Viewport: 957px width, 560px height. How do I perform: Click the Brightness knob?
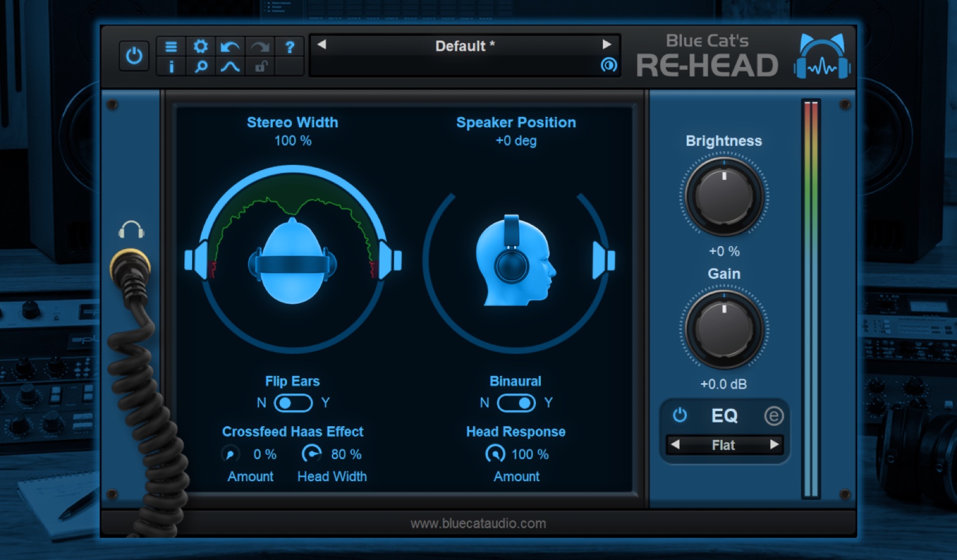click(724, 197)
